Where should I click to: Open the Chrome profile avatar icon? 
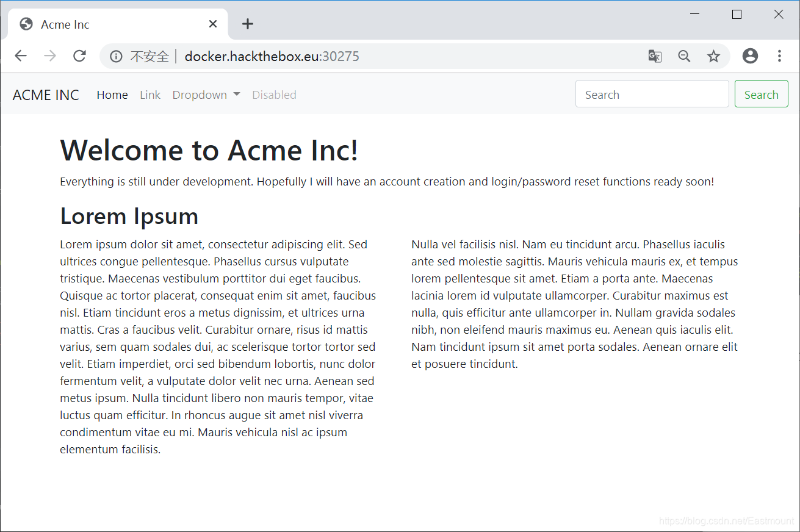coord(750,56)
